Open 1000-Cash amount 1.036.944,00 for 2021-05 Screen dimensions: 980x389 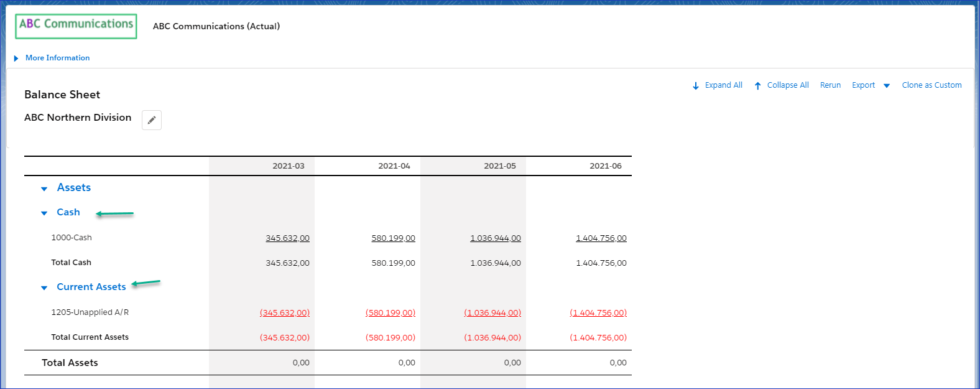[495, 238]
